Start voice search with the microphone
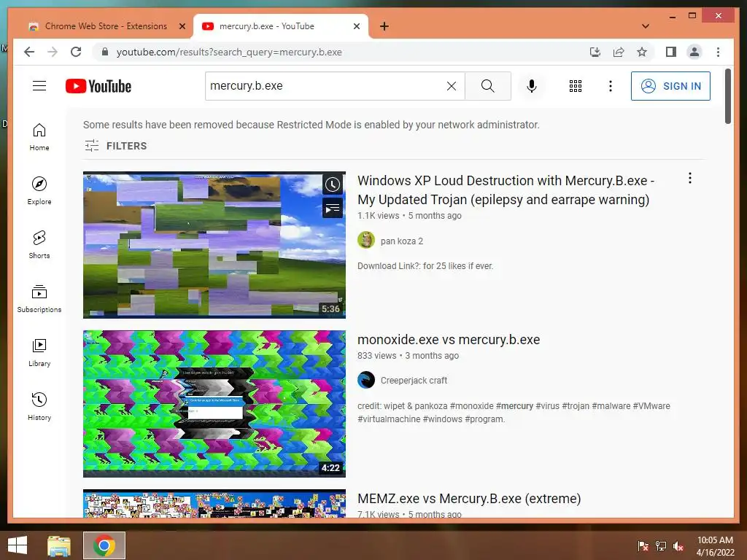 click(x=532, y=86)
